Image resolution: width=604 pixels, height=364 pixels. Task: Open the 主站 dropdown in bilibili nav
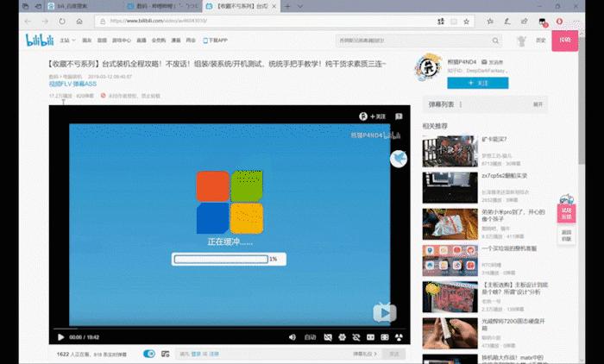67,40
